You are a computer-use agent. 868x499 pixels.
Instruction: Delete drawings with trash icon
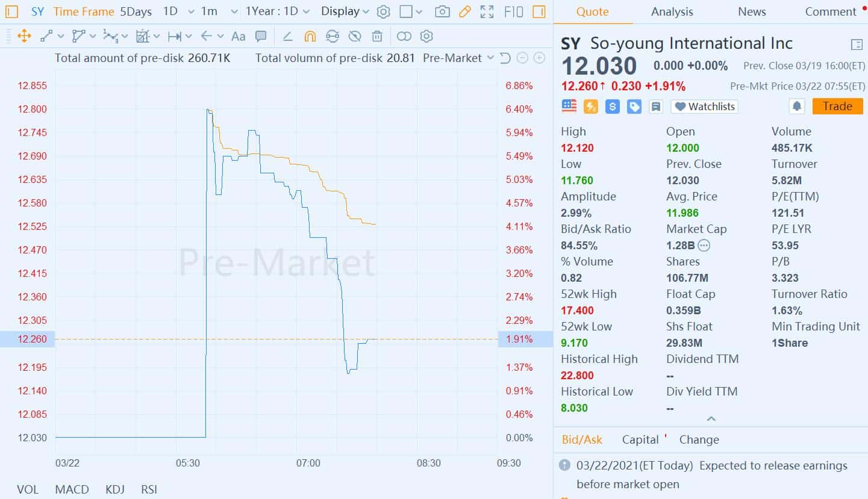(x=377, y=36)
